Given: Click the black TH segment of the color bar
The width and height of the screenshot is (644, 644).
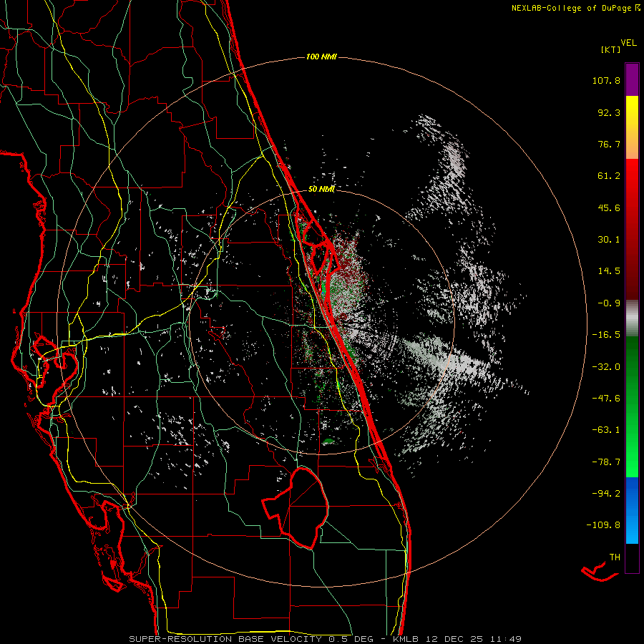Looking at the screenshot, I should 632,557.
